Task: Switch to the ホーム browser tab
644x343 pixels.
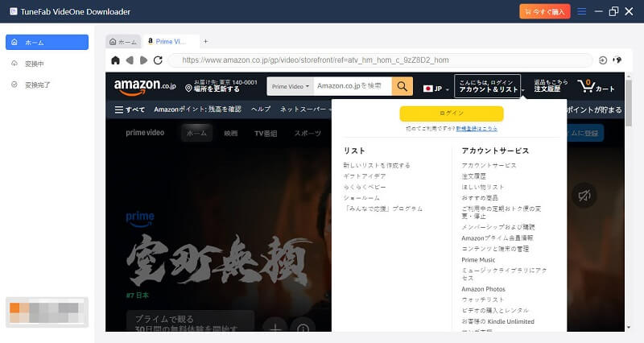Action: pyautogui.click(x=123, y=42)
